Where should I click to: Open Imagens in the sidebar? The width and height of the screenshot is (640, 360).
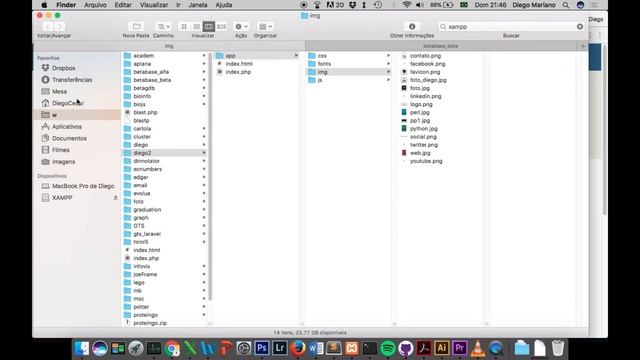coord(63,162)
